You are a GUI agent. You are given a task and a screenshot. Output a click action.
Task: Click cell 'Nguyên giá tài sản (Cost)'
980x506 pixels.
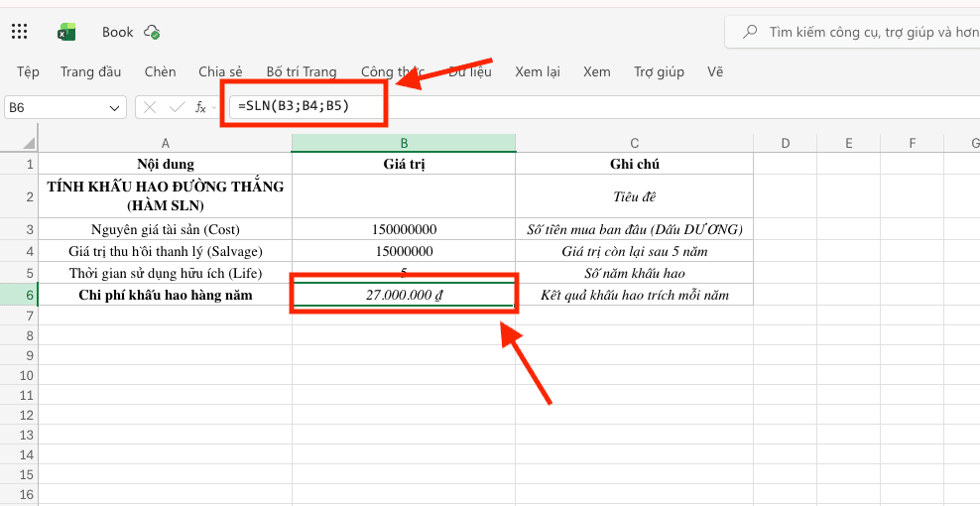click(x=165, y=229)
